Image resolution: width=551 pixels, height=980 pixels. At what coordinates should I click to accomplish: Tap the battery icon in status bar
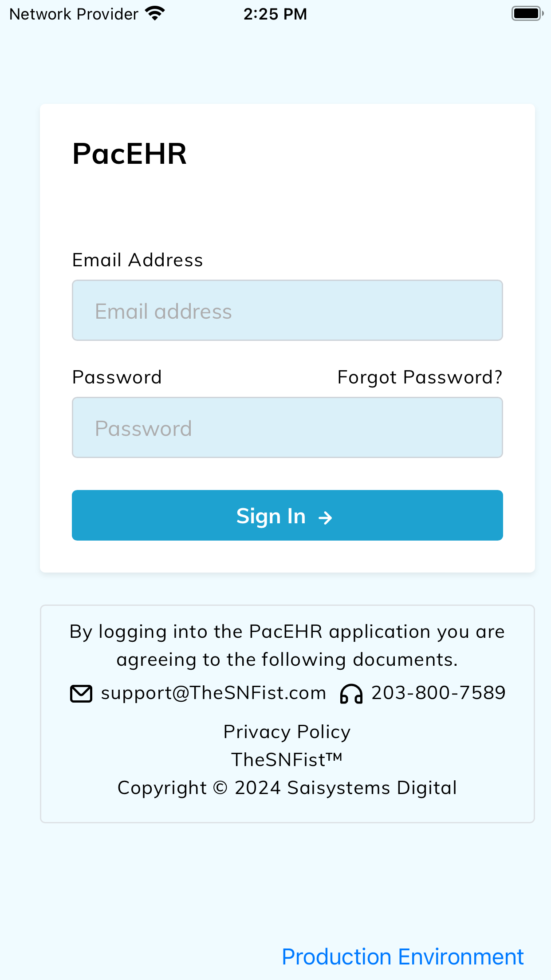527,14
